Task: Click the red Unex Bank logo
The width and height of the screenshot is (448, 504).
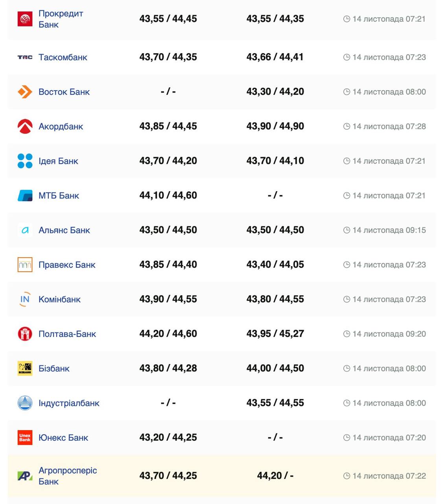Action: tap(25, 437)
